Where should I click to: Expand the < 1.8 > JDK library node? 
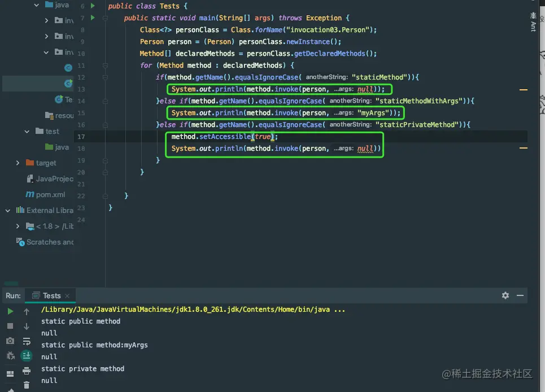click(x=18, y=226)
